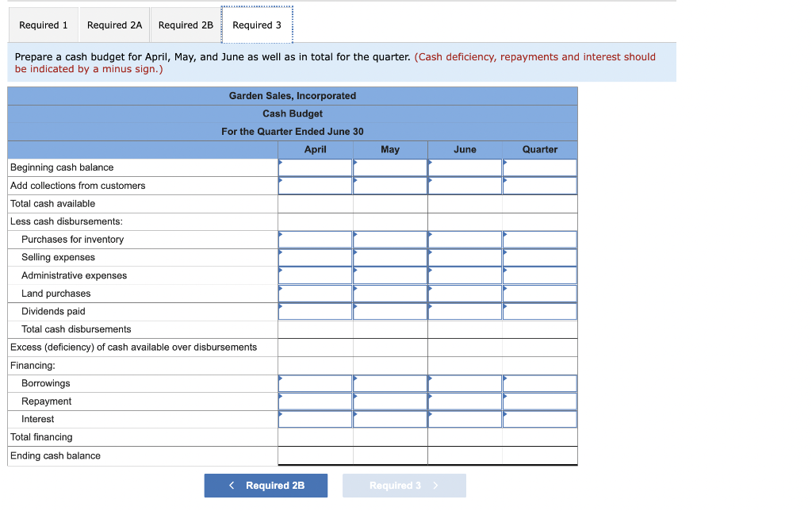Screen dimensions: 812x511
Task: Select Quarter Administrative expenses cell
Action: (x=539, y=275)
